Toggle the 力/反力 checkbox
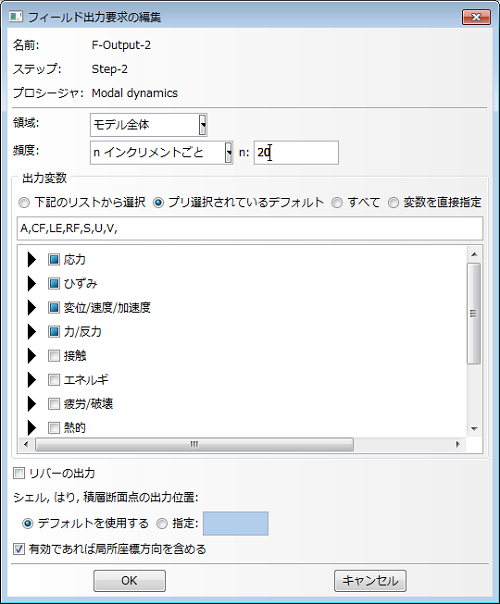 54,331
